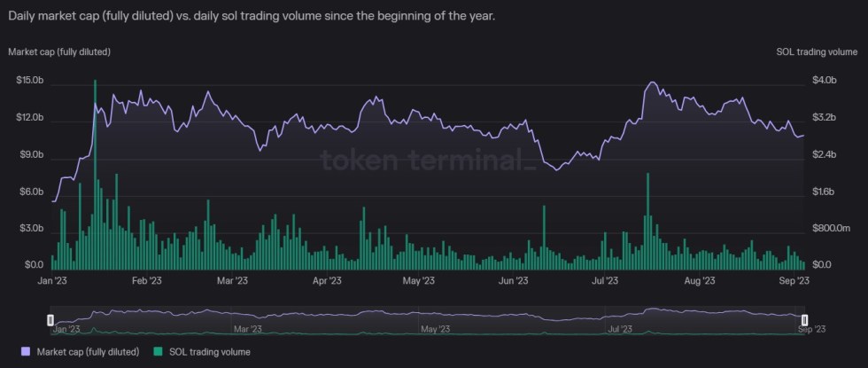
Task: Click the Jul '23 label in range navigator
Action: point(618,329)
